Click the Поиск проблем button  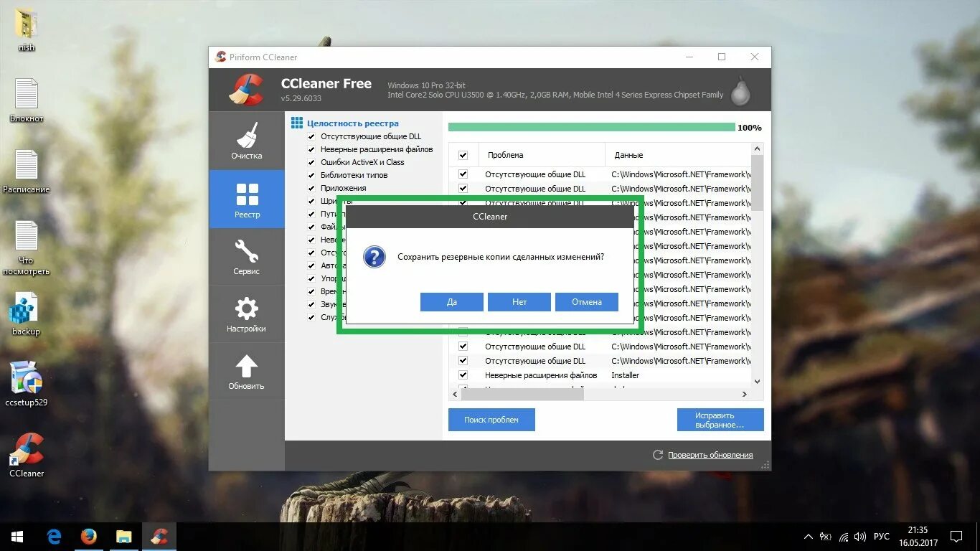tap(491, 420)
